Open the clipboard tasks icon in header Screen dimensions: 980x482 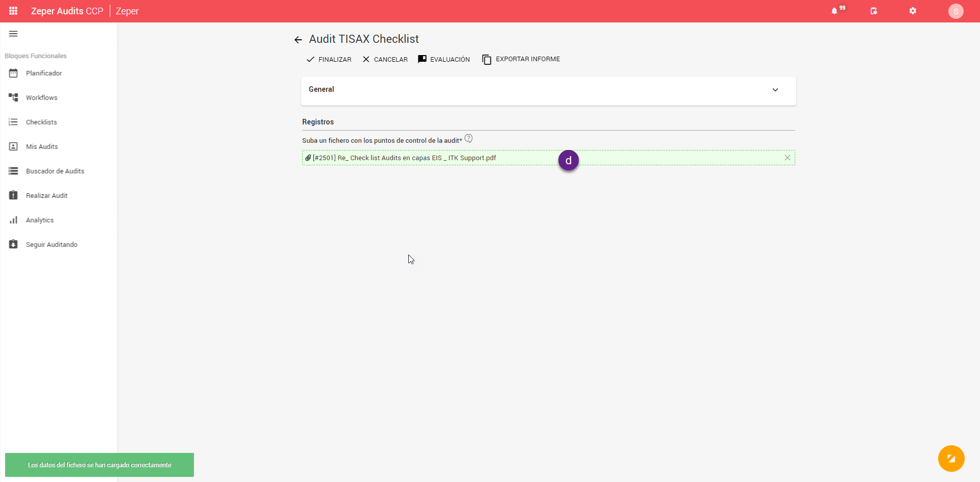[874, 11]
